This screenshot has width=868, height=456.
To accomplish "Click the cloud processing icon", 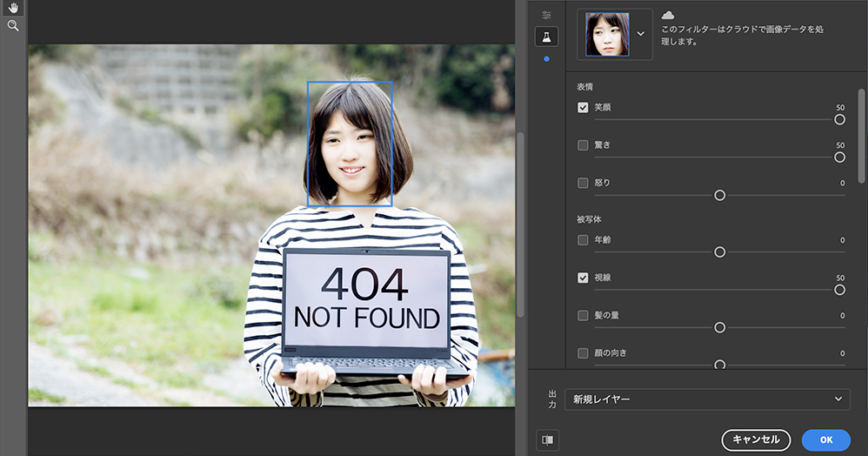I will (x=668, y=16).
